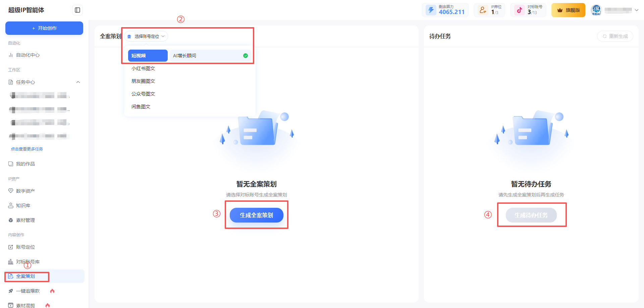Open 自动化中心 in the sidebar

coord(44,55)
